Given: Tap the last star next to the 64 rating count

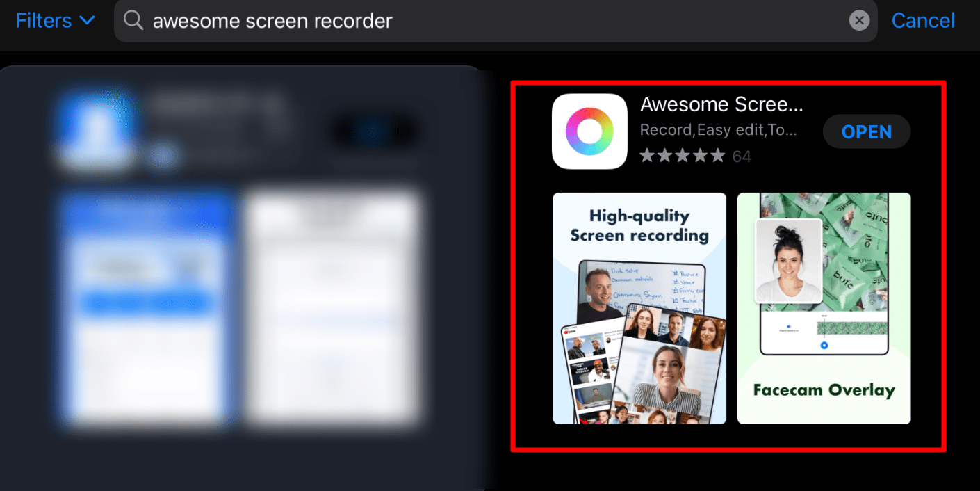Looking at the screenshot, I should click(x=719, y=156).
